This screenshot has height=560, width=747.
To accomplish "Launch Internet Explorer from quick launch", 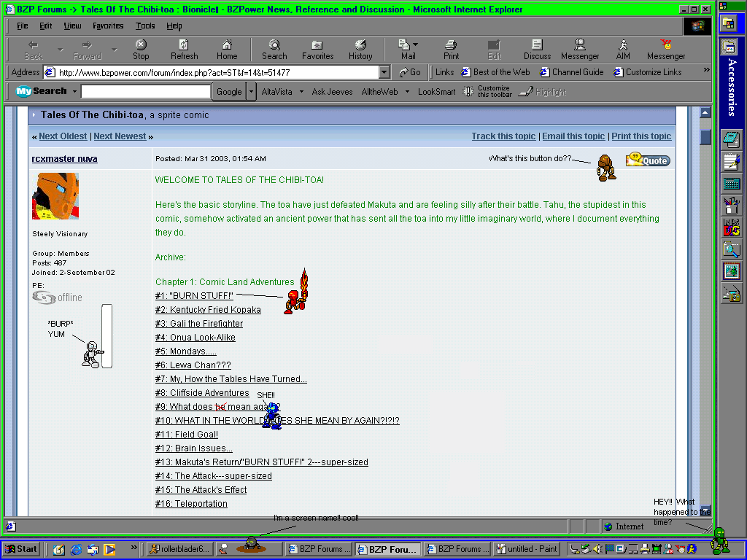I will pyautogui.click(x=76, y=550).
